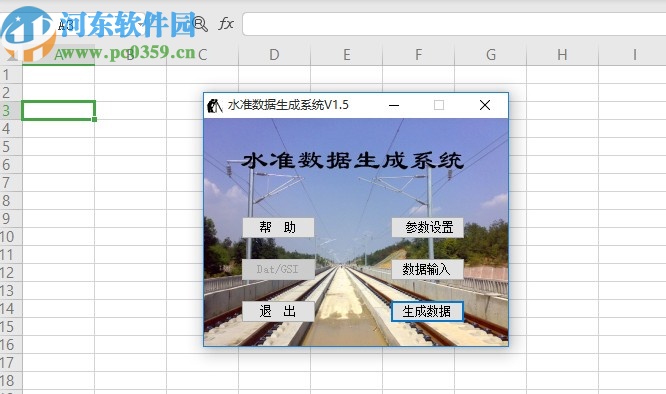Click the magnifier icon beside fx
Image resolution: width=666 pixels, height=394 pixels.
click(200, 24)
